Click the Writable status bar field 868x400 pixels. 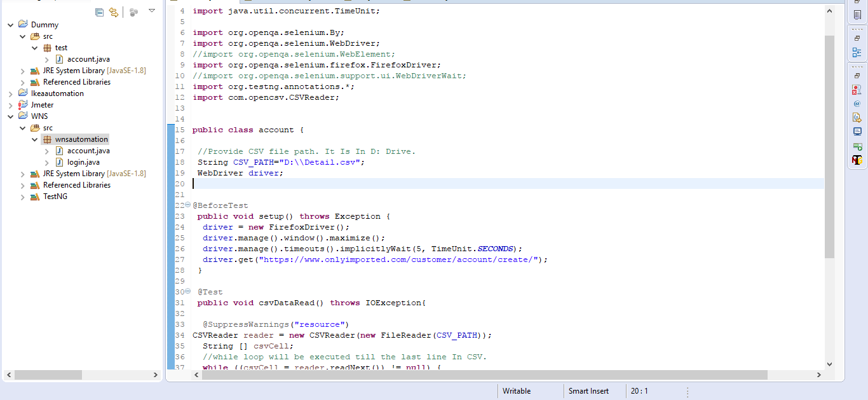[517, 391]
